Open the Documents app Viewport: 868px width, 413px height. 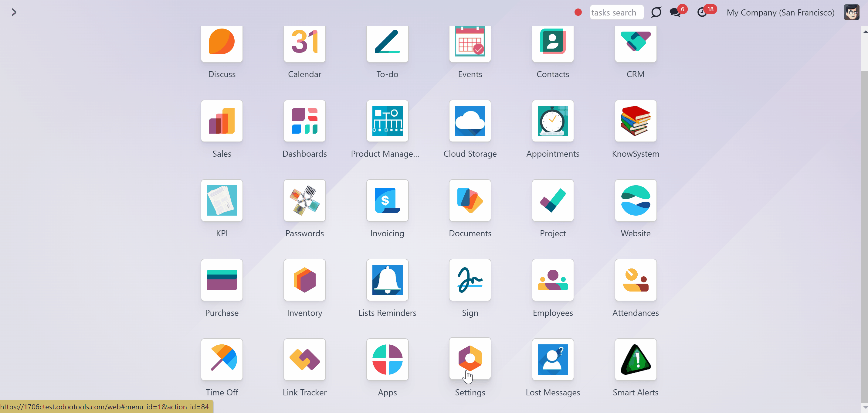tap(470, 201)
